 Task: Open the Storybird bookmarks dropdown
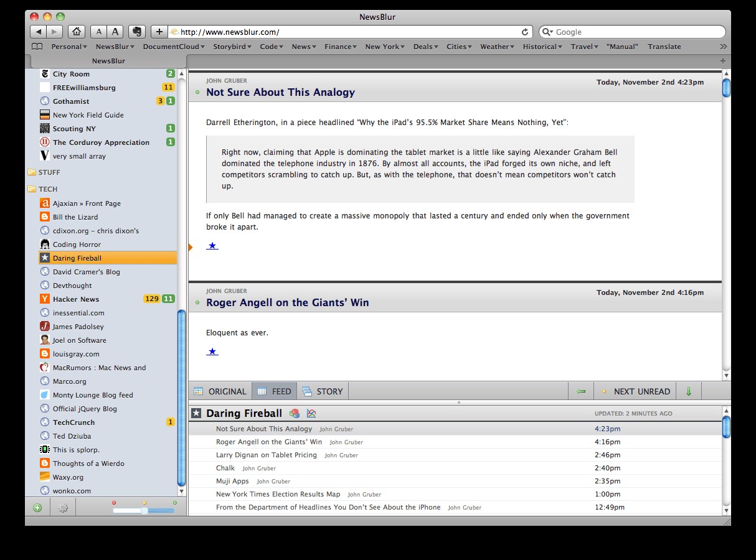[x=232, y=47]
